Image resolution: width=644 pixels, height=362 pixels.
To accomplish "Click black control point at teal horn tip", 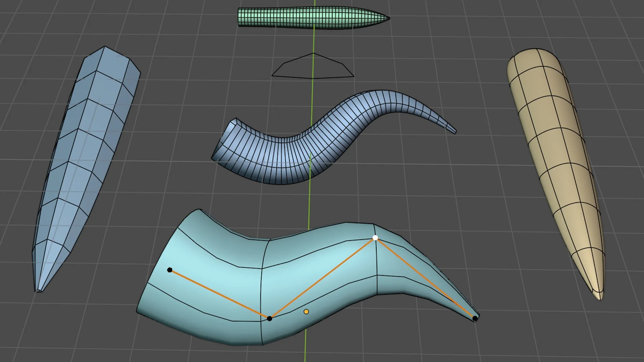I will tap(475, 318).
